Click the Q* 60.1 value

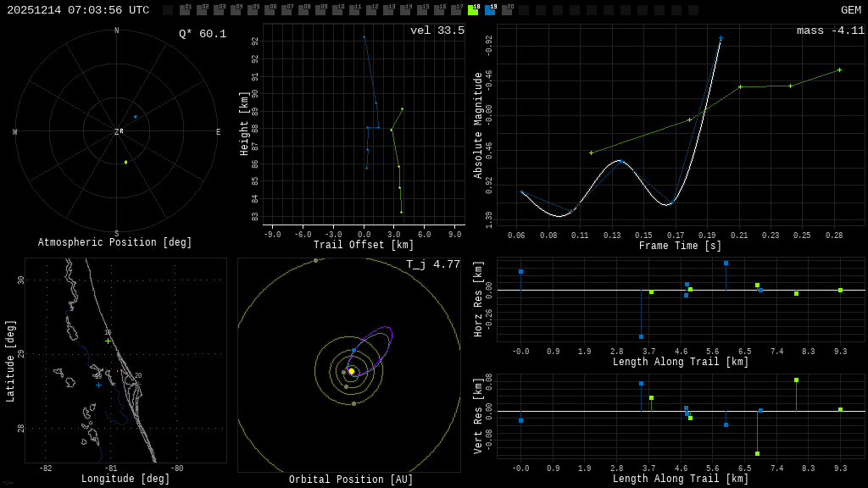pos(203,34)
